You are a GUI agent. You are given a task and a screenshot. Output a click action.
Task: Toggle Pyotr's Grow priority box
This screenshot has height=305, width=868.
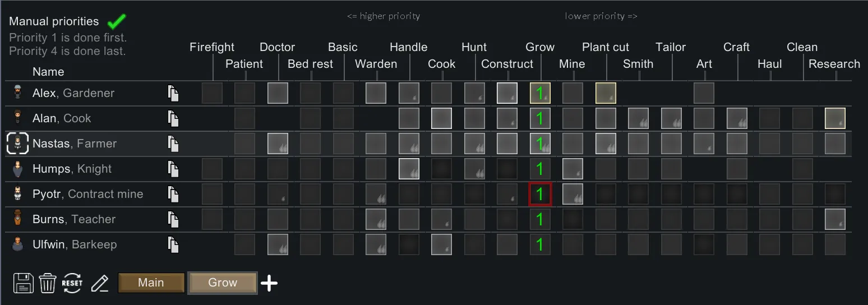[540, 194]
